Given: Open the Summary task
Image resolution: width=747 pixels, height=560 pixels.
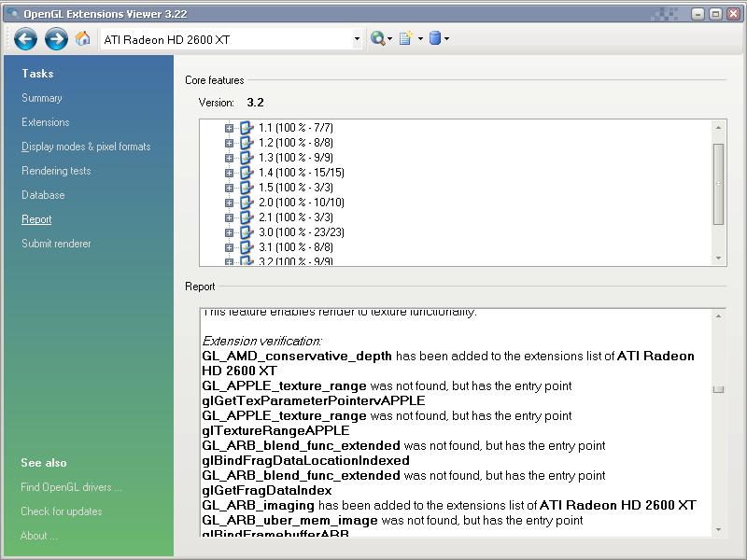Looking at the screenshot, I should (42, 98).
